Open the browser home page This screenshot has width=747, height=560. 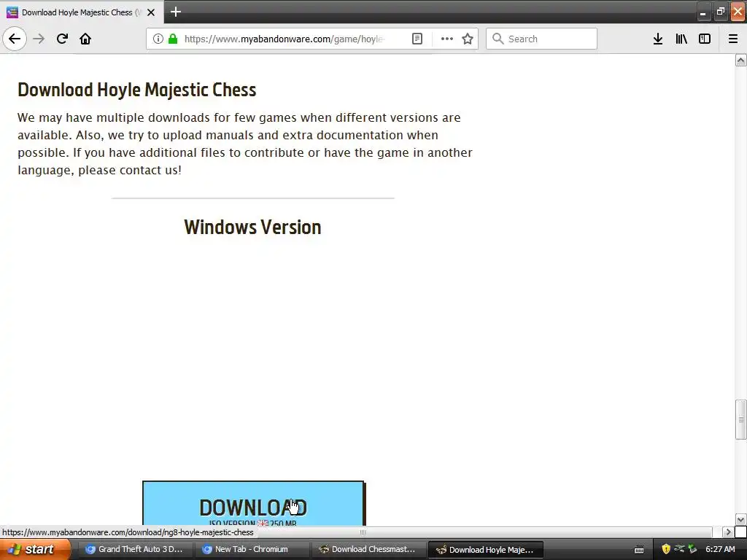click(x=85, y=39)
